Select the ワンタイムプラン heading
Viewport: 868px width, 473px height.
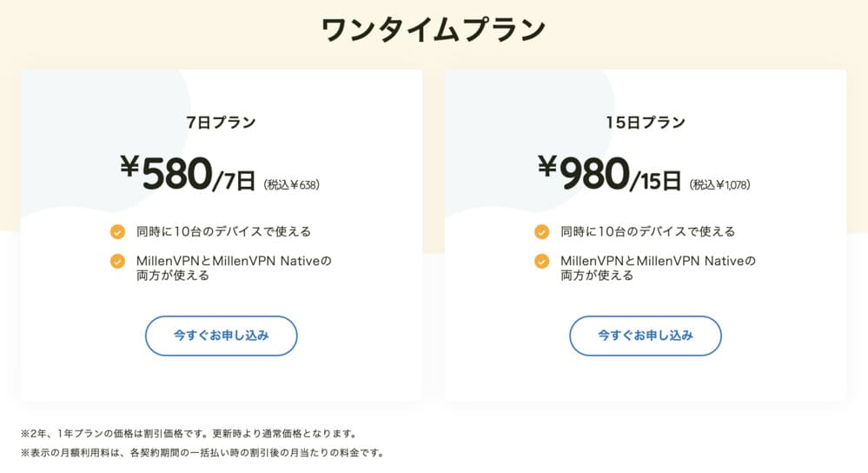pyautogui.click(x=434, y=30)
